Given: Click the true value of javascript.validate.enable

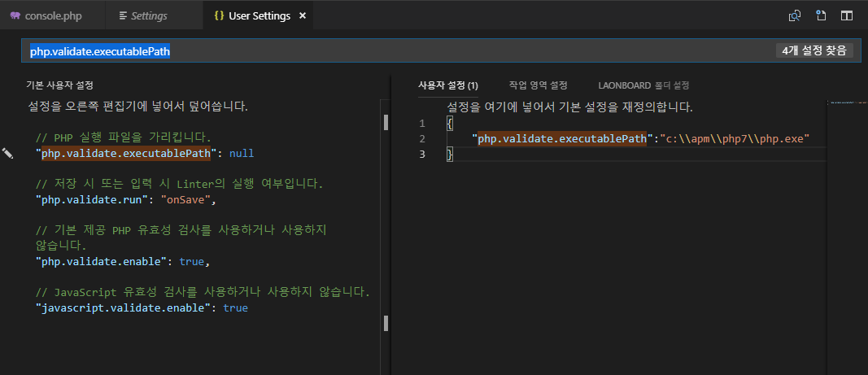Looking at the screenshot, I should coord(235,307).
